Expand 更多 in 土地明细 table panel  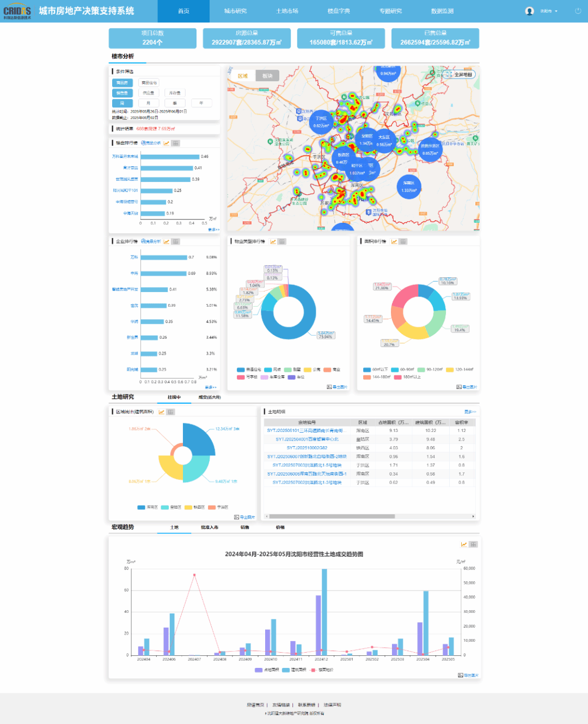pos(470,412)
